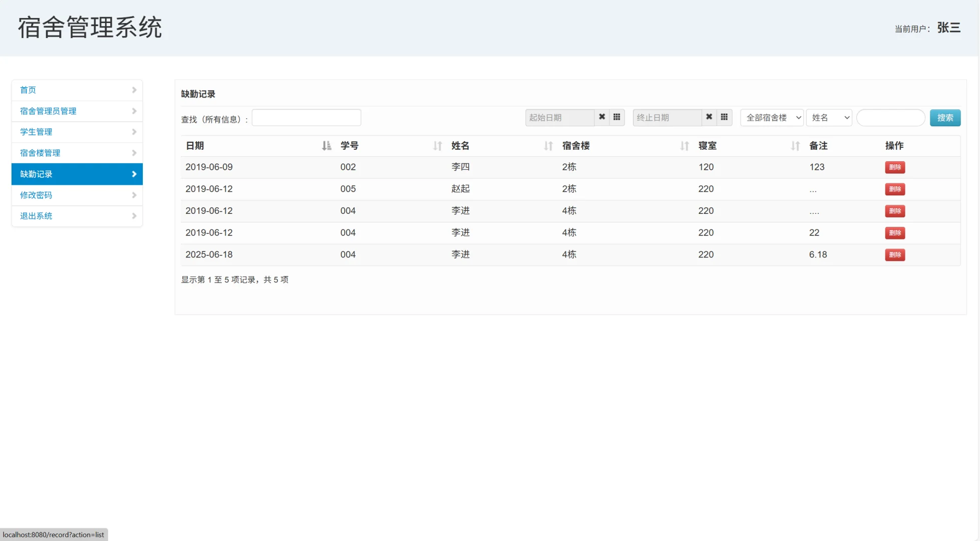This screenshot has height=541, width=980.
Task: Open the end date calendar picker
Action: click(724, 117)
